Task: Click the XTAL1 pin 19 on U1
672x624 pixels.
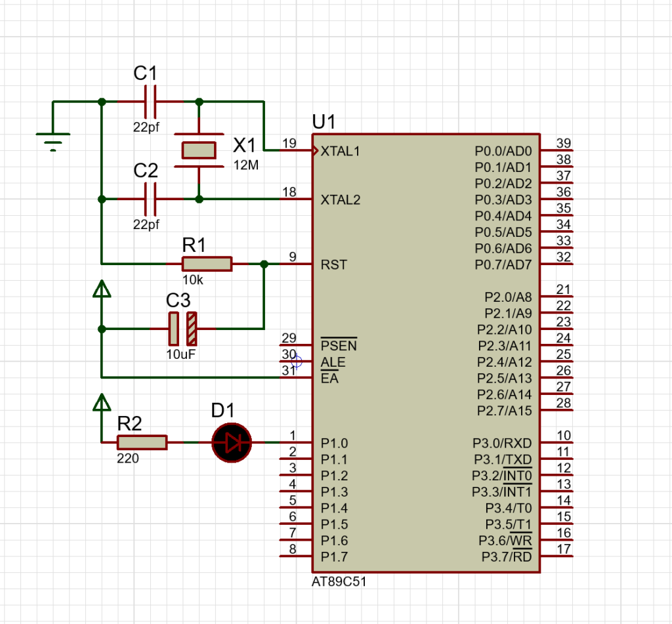Action: coord(295,150)
